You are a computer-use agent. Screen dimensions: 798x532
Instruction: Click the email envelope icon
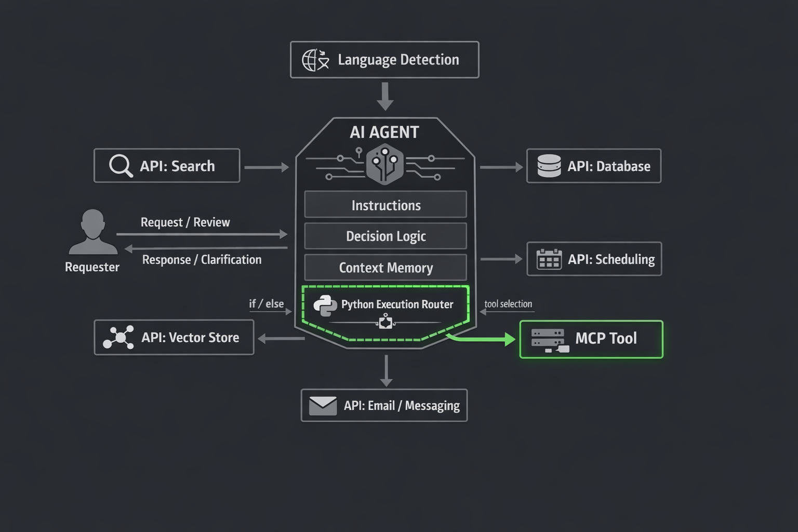point(322,405)
